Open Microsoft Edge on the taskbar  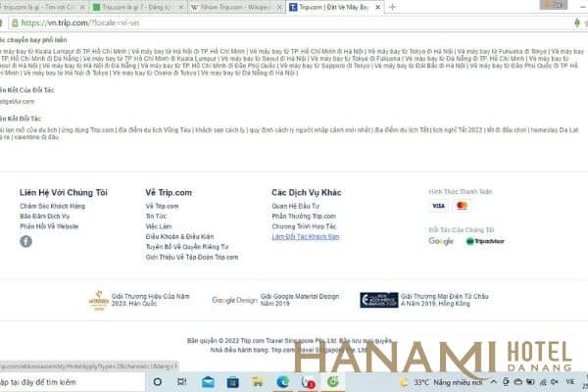coord(283,382)
